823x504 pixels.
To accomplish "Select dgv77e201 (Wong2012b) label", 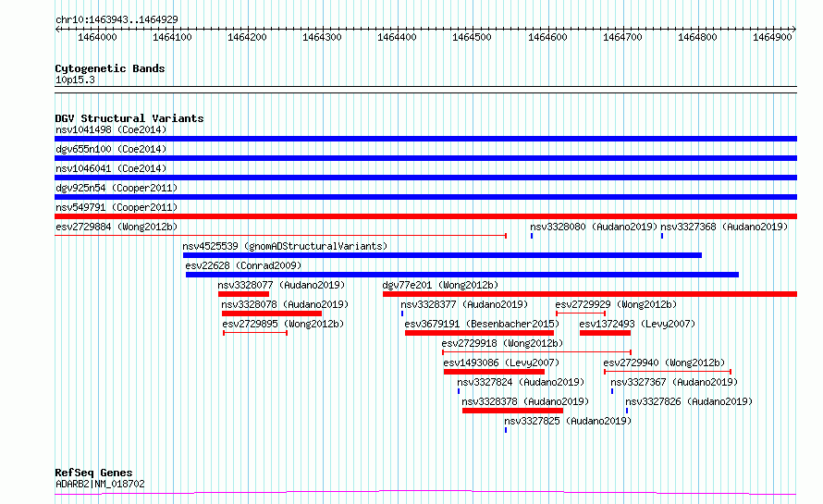I will [x=440, y=285].
